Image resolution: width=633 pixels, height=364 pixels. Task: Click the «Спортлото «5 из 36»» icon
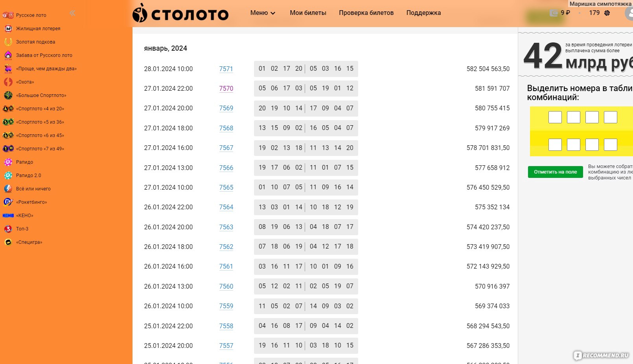click(x=8, y=122)
